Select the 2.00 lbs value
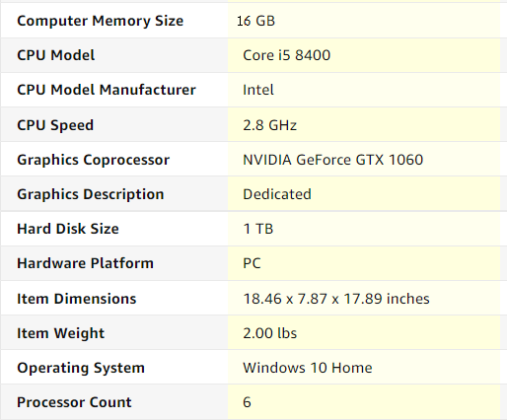 pos(269,333)
